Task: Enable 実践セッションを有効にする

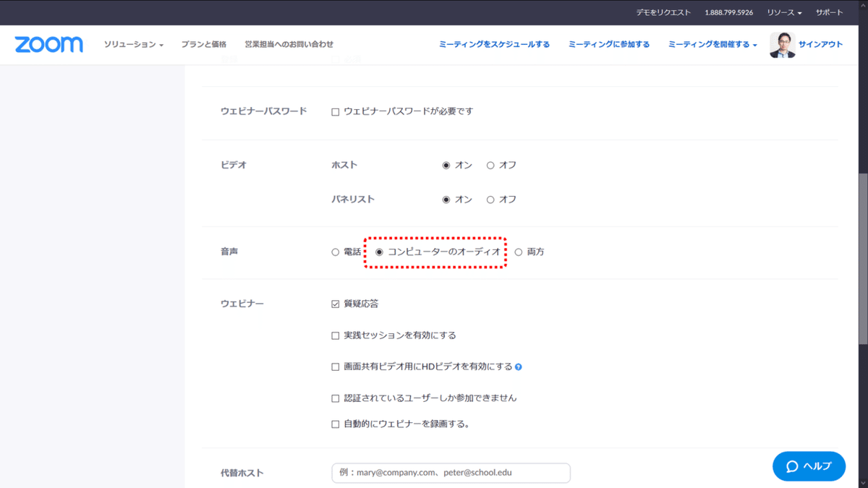Action: pyautogui.click(x=335, y=335)
